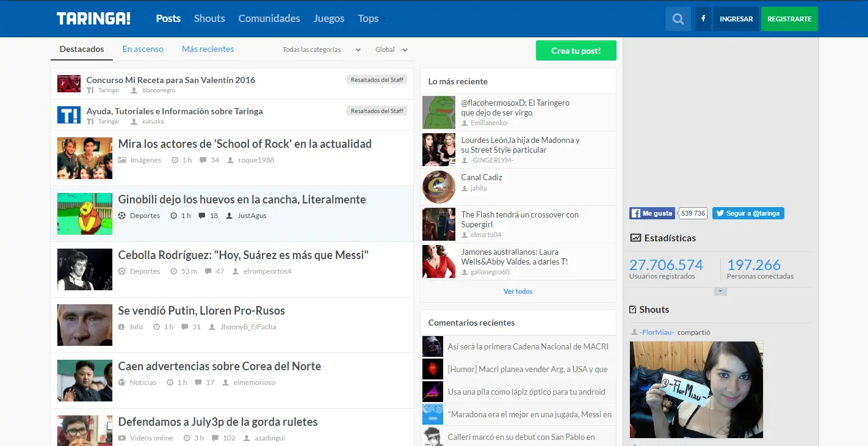Open comment 'Asi será la primera Cadena Nacional de MACRI'
Viewport: 868px width, 446px height.
tap(528, 346)
